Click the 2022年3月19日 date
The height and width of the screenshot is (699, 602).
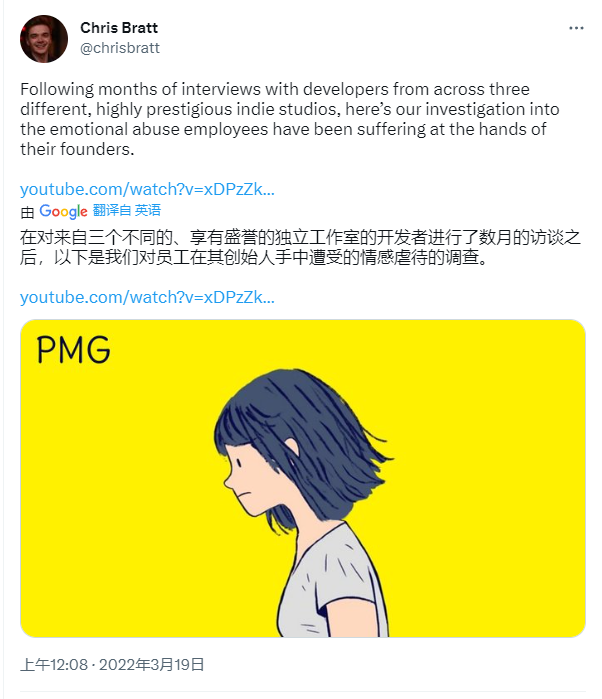pyautogui.click(x=152, y=665)
